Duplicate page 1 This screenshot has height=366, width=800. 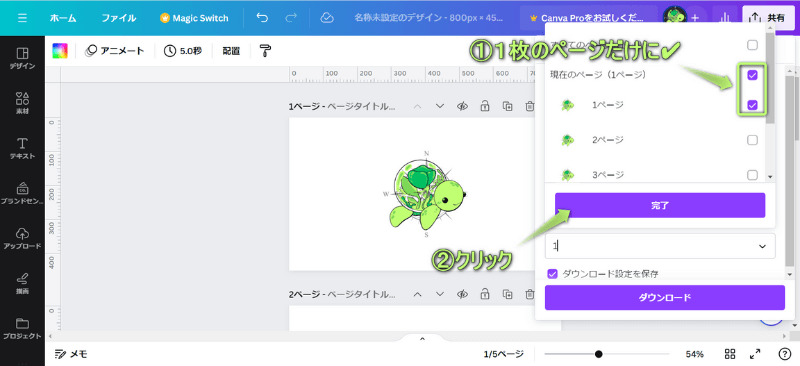point(507,106)
